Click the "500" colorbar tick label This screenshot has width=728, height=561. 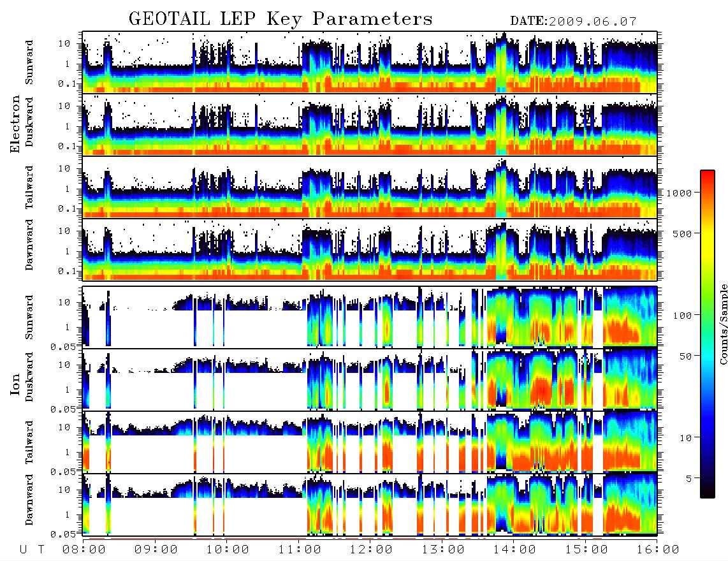pyautogui.click(x=683, y=233)
